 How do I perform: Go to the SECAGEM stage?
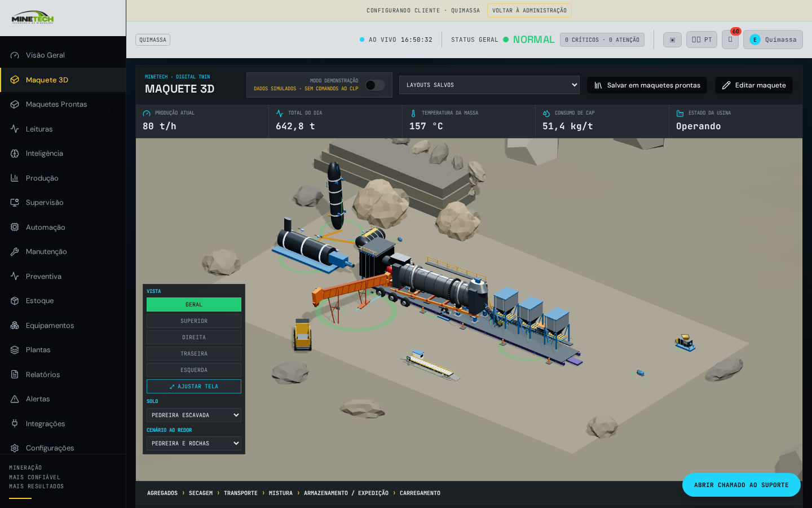click(201, 493)
